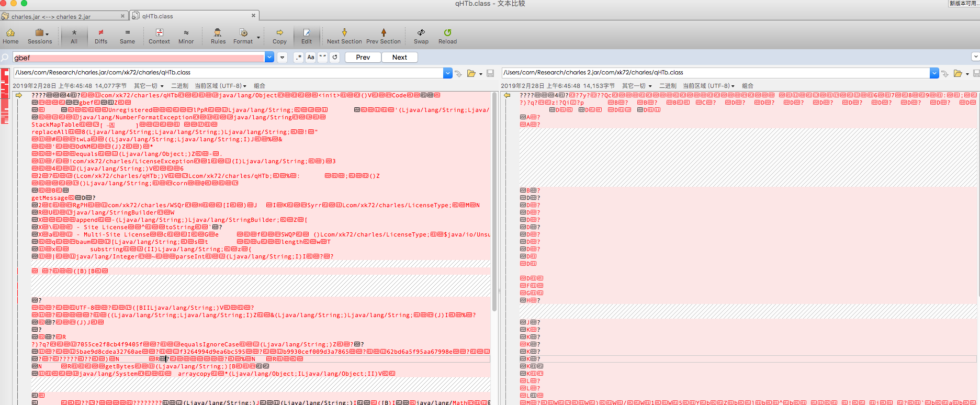
Task: Click the left file path field
Action: (x=228, y=73)
